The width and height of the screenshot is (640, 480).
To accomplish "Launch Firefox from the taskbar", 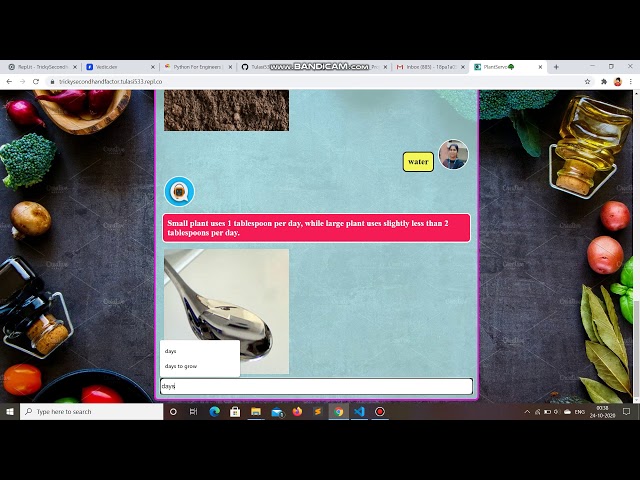I will click(x=297, y=411).
